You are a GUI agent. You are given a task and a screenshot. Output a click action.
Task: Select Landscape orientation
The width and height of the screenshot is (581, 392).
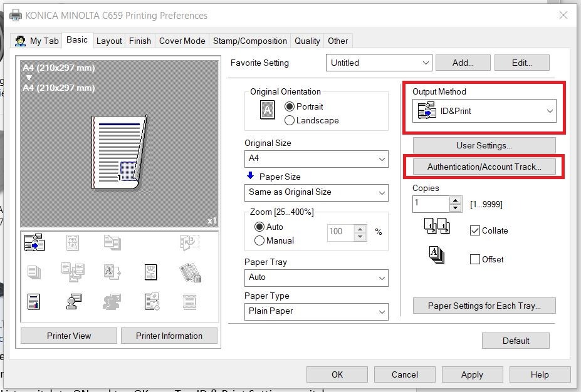[290, 120]
